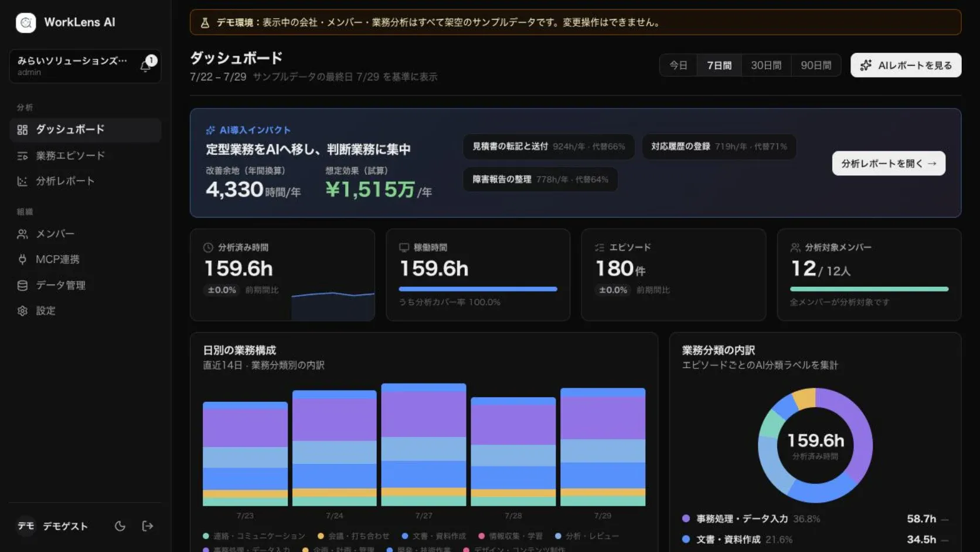The image size is (980, 552).
Task: Click the ダッシュボード grid icon in sidebar
Action: pyautogui.click(x=22, y=130)
